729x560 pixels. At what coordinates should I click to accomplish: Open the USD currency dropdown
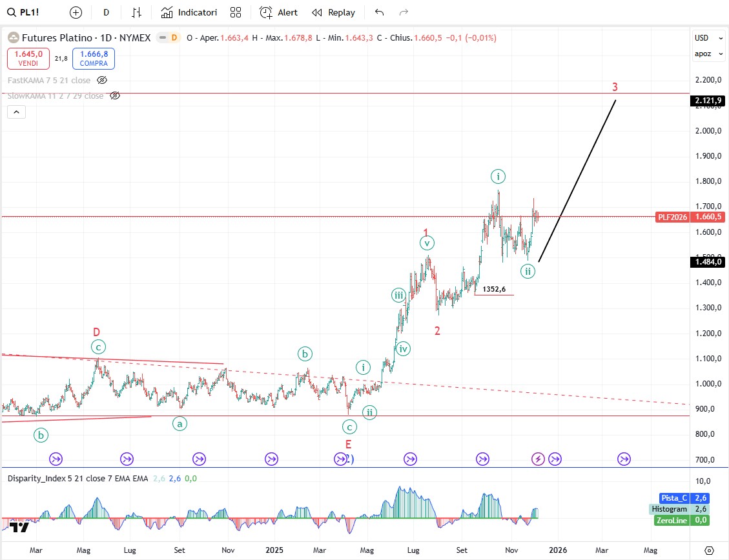coord(702,38)
